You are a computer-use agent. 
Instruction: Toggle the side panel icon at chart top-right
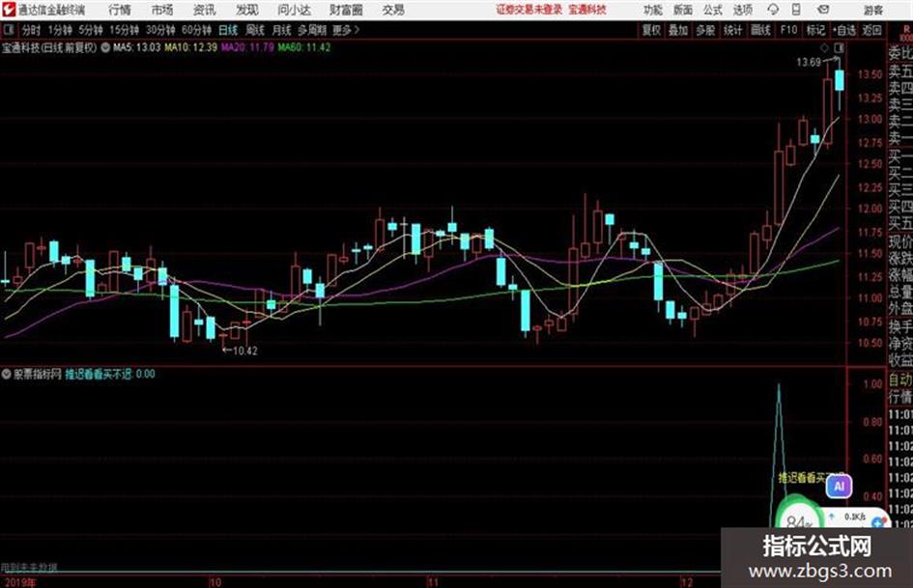(839, 47)
